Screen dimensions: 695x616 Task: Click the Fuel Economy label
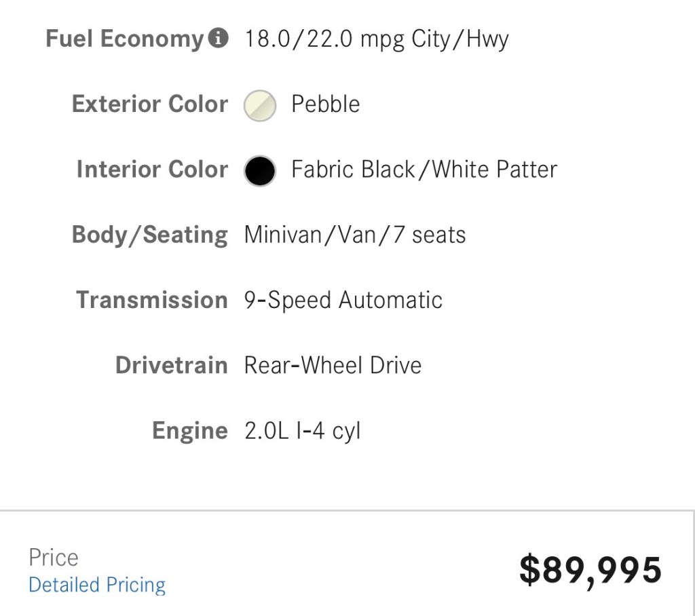124,39
